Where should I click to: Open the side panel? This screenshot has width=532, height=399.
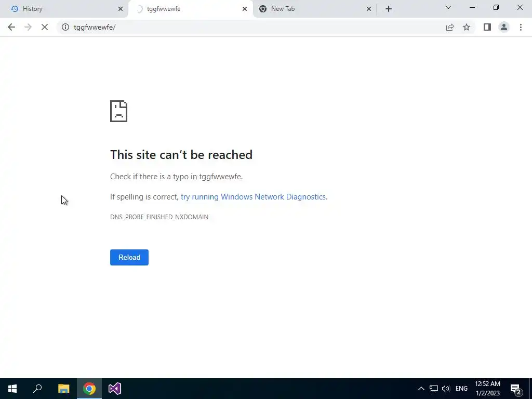(x=487, y=27)
